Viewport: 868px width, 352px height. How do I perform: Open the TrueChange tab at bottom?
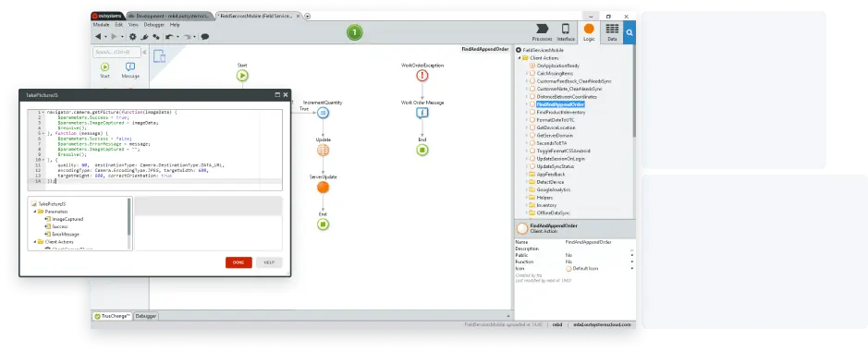pos(113,316)
